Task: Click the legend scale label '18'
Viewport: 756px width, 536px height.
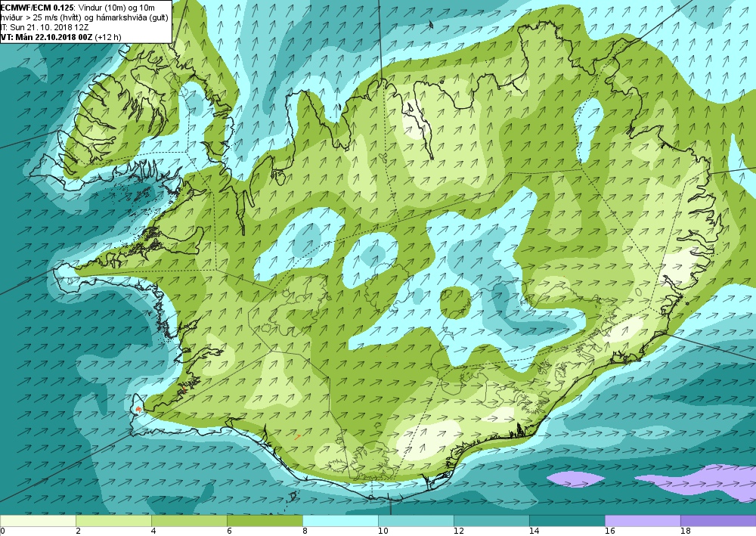Action: (x=686, y=531)
